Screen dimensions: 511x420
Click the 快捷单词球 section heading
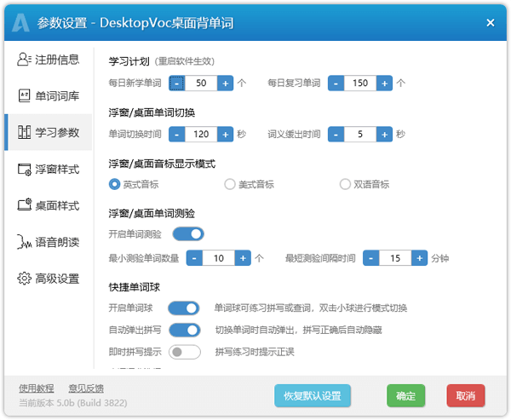pyautogui.click(x=135, y=287)
